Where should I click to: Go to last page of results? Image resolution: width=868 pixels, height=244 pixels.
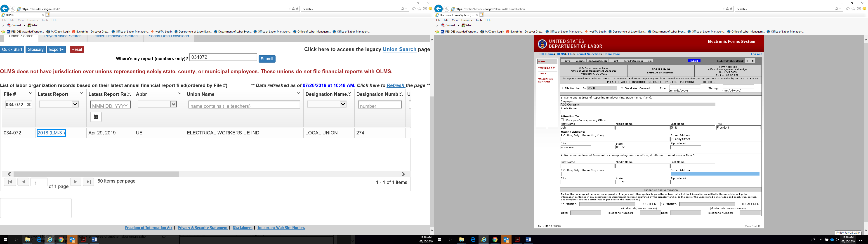pos(88,182)
